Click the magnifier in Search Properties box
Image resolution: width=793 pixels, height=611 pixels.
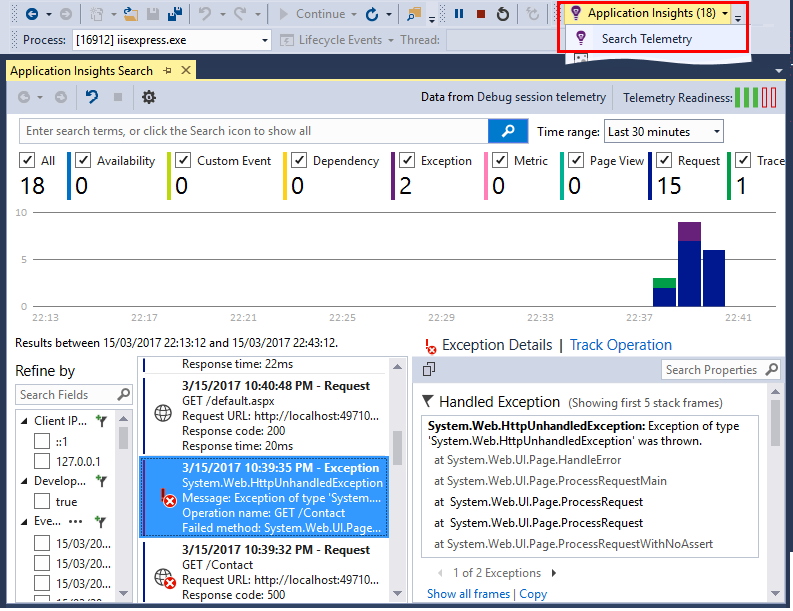click(x=771, y=370)
